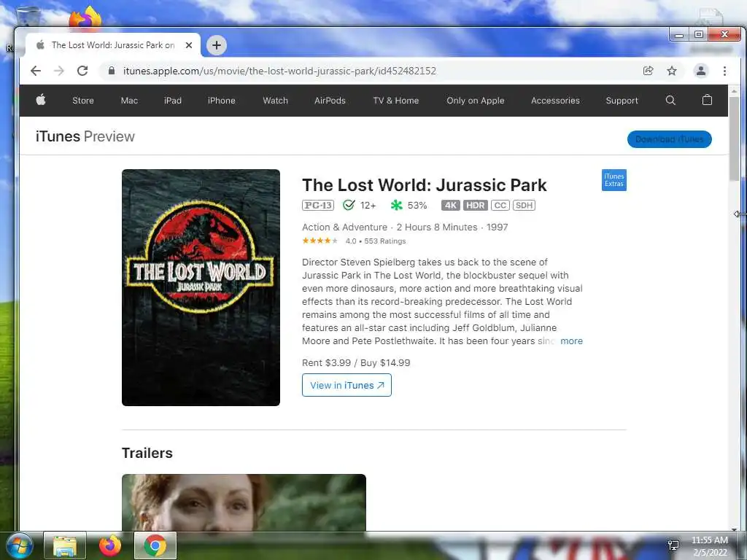Image resolution: width=747 pixels, height=560 pixels.
Task: Click the scrollbar up arrow
Action: (x=734, y=90)
